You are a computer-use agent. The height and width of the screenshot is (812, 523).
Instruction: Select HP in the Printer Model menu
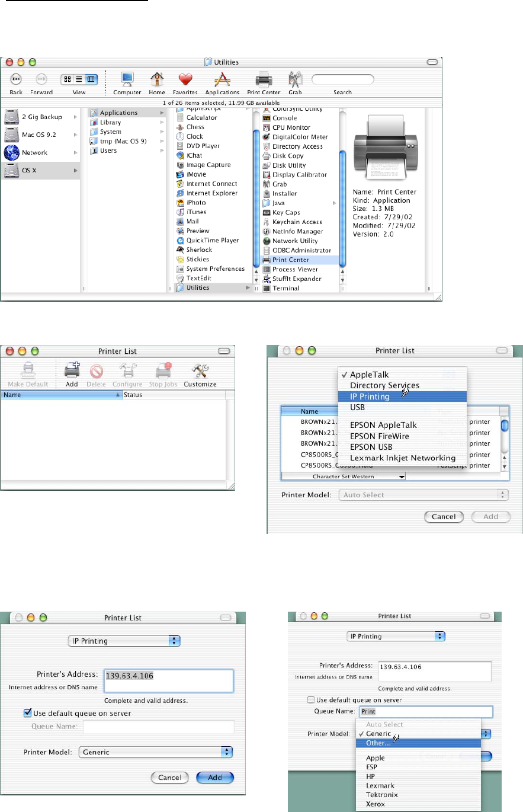point(418,776)
